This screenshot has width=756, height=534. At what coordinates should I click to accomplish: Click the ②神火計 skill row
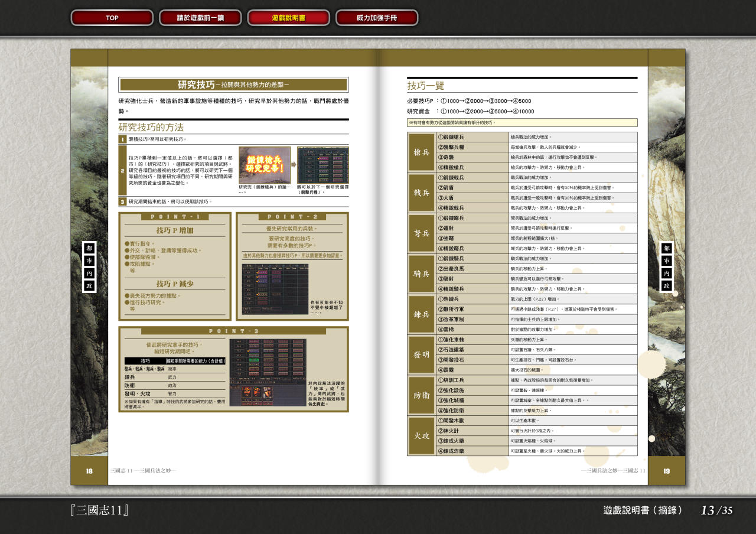coord(536,431)
